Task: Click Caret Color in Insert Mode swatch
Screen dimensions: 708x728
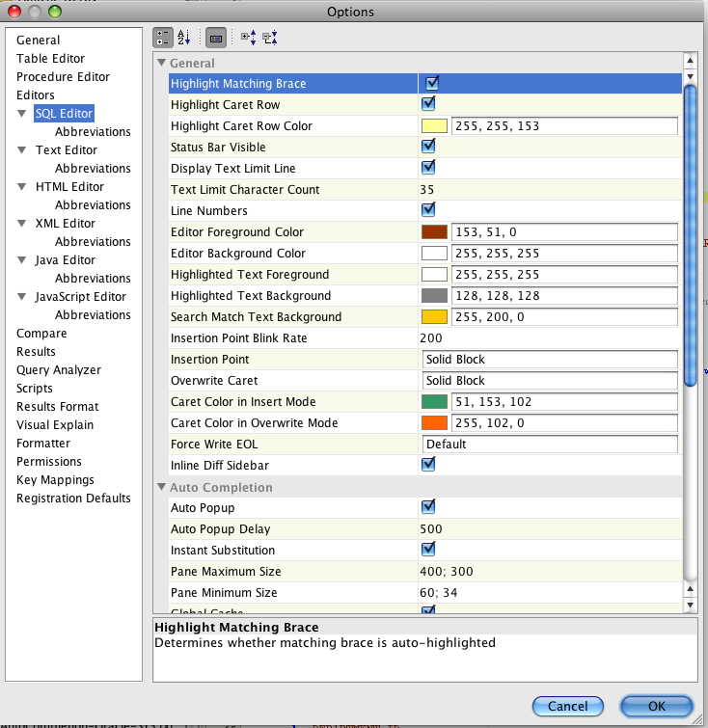Action: [434, 402]
